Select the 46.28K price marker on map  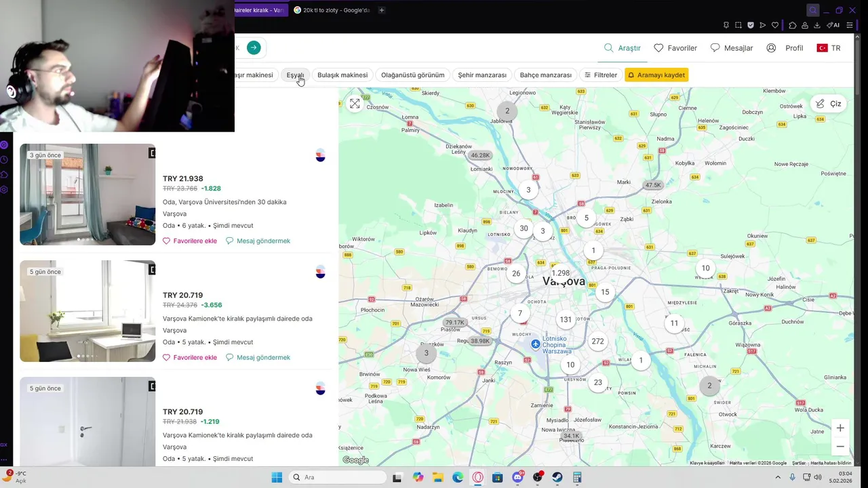tap(480, 155)
